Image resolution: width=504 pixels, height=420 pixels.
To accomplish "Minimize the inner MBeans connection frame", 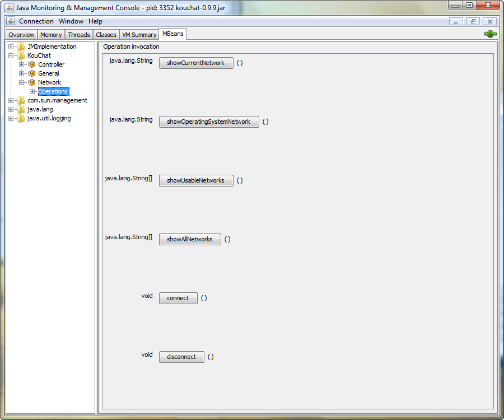I will tap(456, 21).
